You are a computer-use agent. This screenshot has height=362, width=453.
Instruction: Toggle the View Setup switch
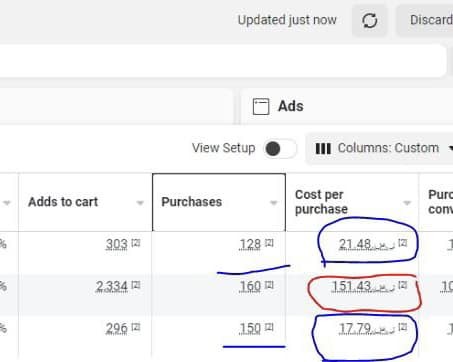tap(280, 149)
